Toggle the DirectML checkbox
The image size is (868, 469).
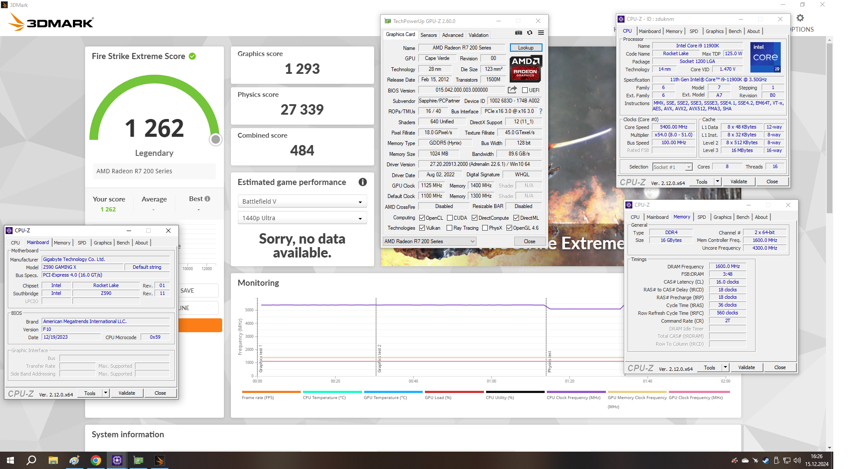(x=516, y=218)
